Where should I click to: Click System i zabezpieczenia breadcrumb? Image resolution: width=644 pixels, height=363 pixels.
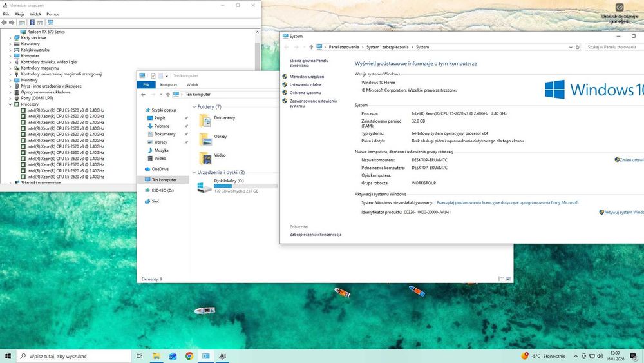(387, 47)
